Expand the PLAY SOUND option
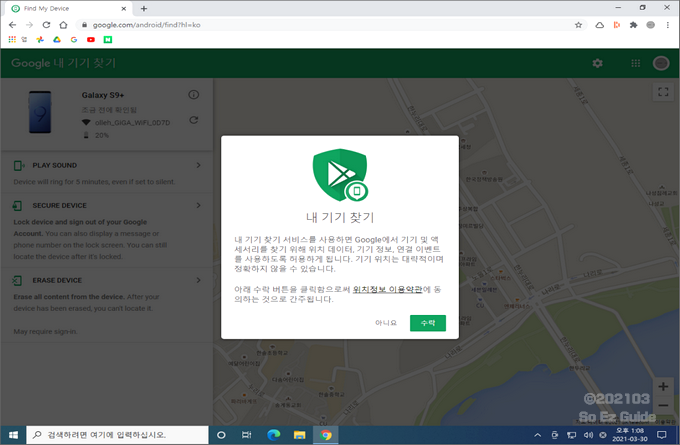This screenshot has width=680, height=445. pyautogui.click(x=198, y=165)
